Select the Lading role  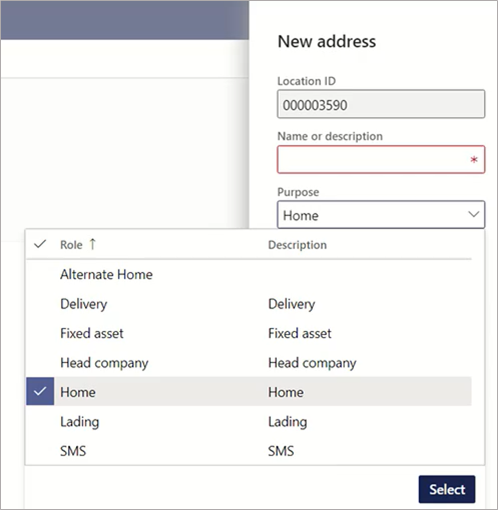tap(80, 422)
